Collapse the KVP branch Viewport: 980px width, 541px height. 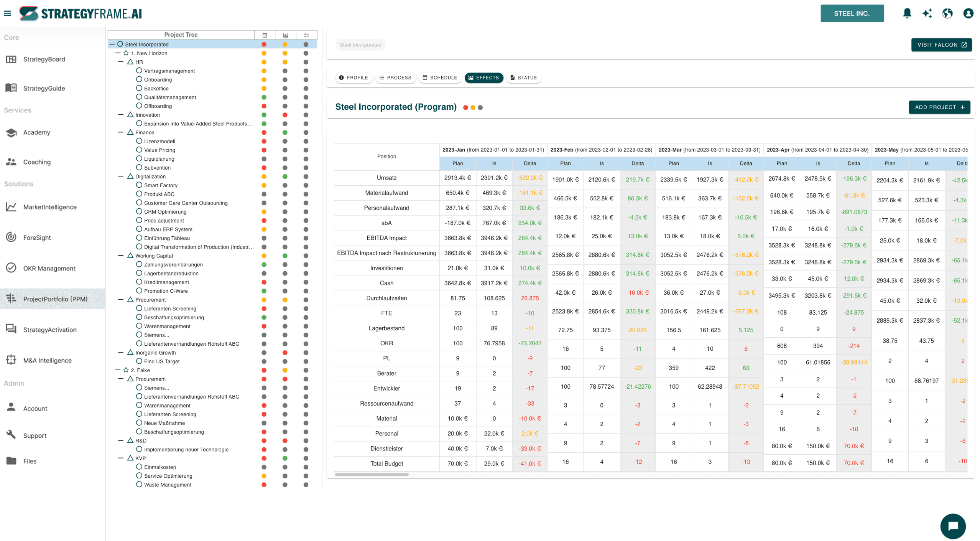tap(121, 458)
